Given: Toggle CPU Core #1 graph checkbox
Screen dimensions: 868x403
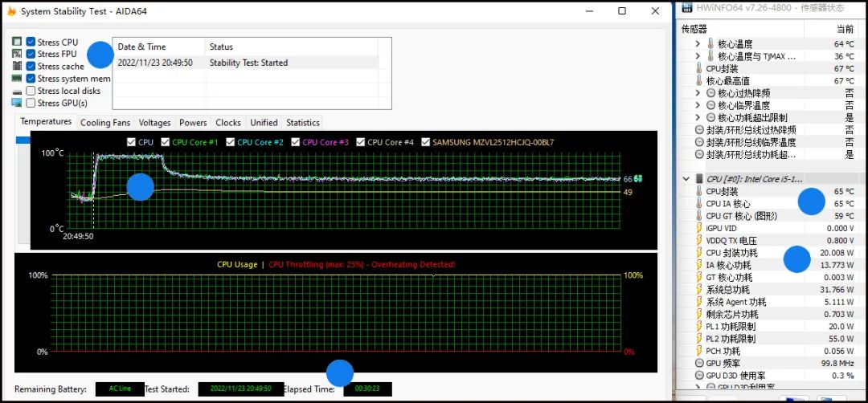Looking at the screenshot, I should click(x=165, y=142).
